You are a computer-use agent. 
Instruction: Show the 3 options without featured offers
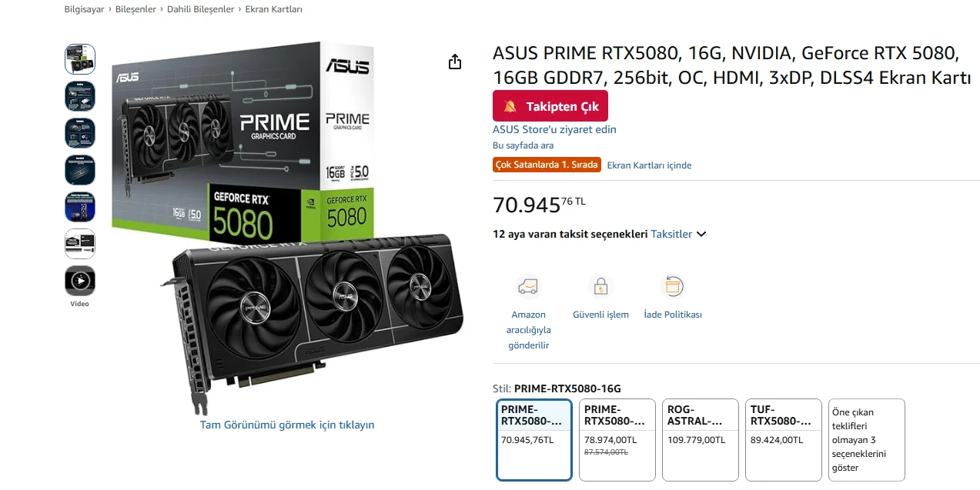866,439
